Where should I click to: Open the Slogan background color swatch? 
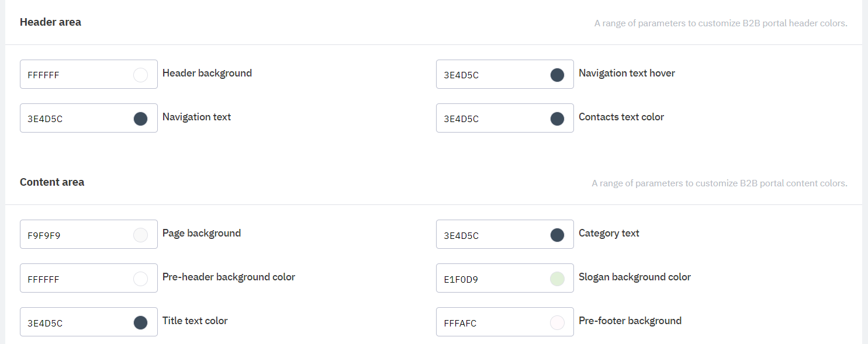click(557, 279)
